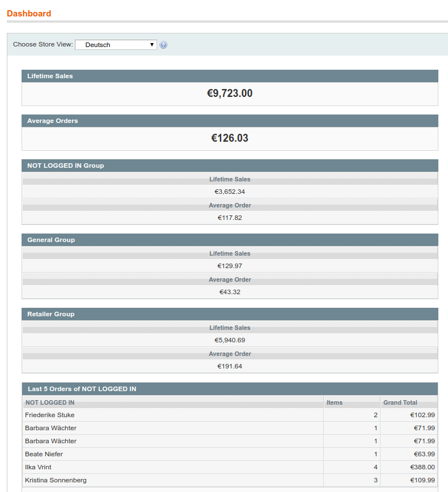The width and height of the screenshot is (448, 492).
Task: Click the 'Items' column header
Action: pyautogui.click(x=352, y=402)
